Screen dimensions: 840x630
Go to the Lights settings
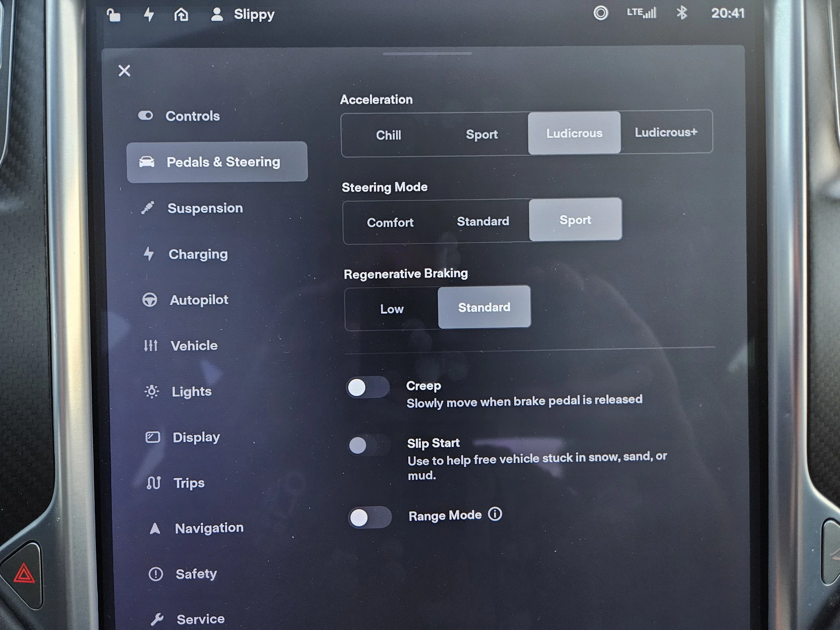(x=192, y=391)
